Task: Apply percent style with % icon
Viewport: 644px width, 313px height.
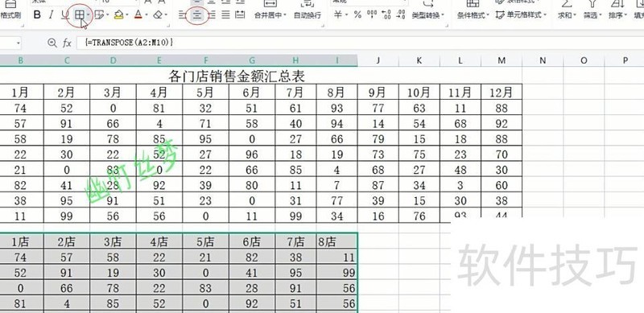Action: (357, 15)
